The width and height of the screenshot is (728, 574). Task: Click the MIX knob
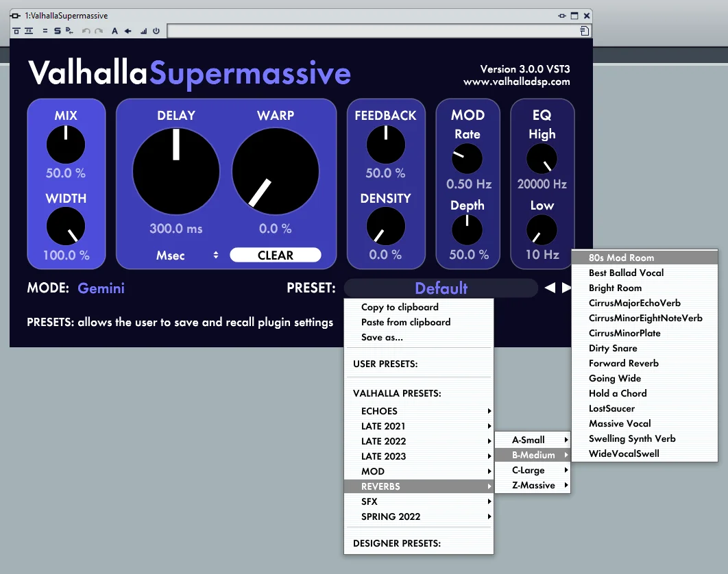(x=65, y=145)
